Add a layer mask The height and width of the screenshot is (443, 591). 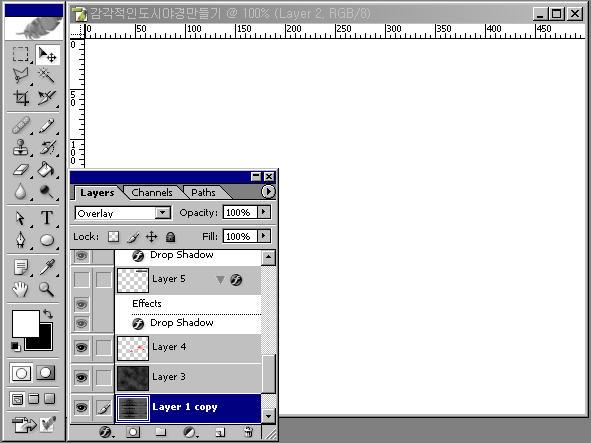[133, 432]
